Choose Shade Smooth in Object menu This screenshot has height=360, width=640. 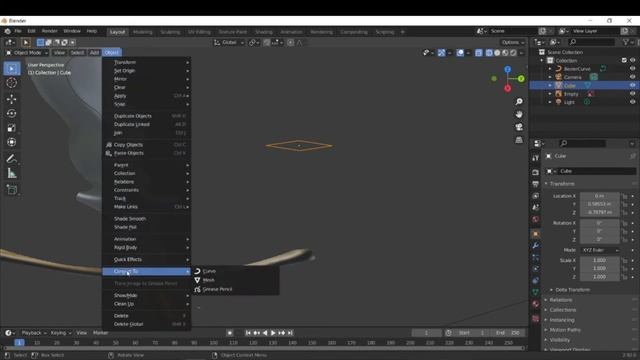coord(147,219)
